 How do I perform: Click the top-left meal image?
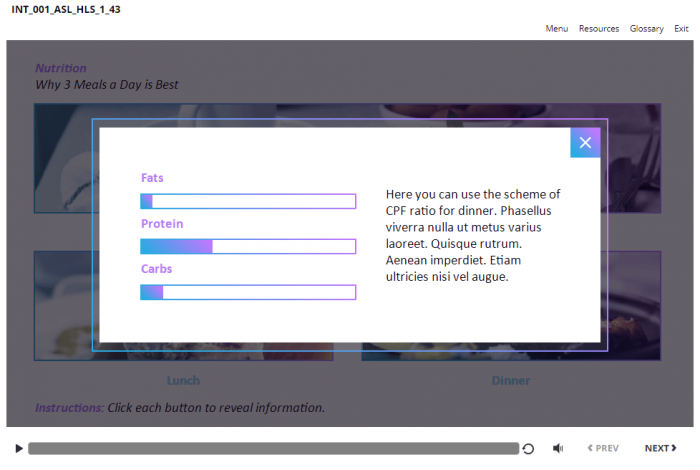(62, 158)
